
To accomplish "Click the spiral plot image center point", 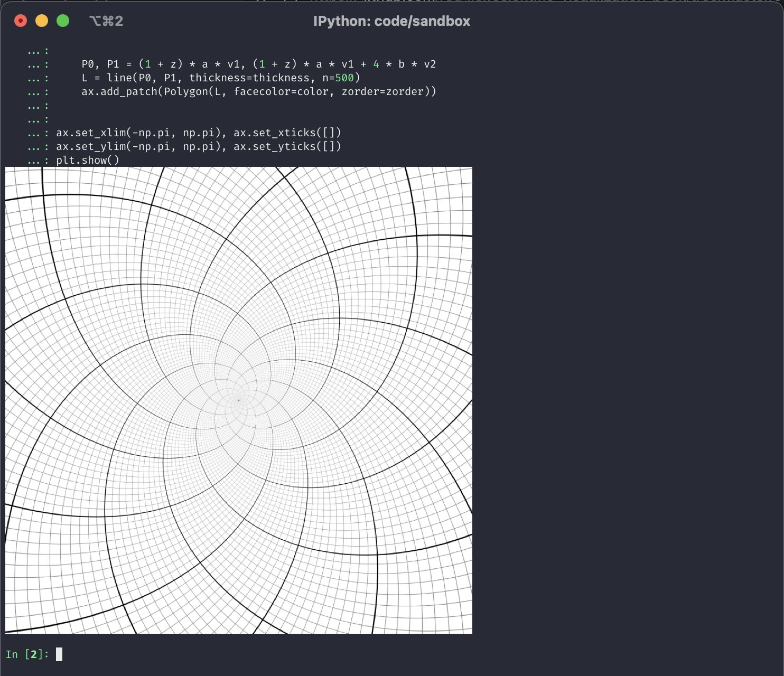I will pos(239,400).
